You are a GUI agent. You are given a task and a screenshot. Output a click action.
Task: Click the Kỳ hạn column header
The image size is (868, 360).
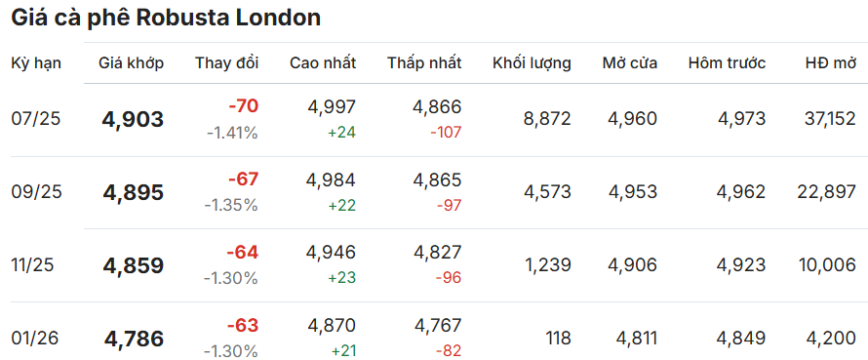coord(36,63)
